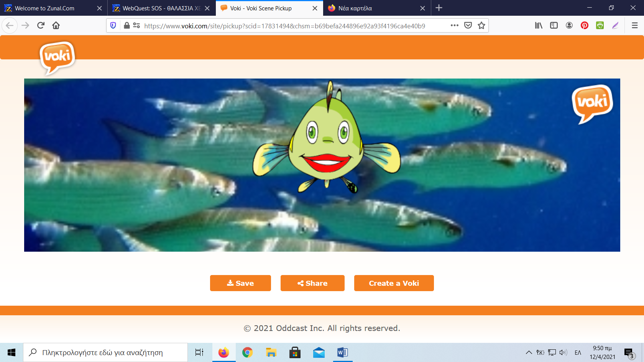
Task: Open the Firefox home page
Action: (56, 26)
